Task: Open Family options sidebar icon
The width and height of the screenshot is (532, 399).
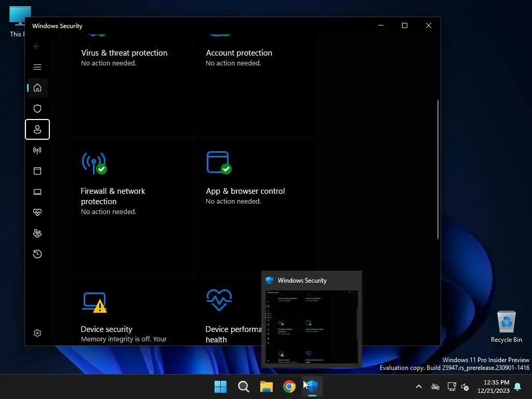Action: tap(37, 233)
